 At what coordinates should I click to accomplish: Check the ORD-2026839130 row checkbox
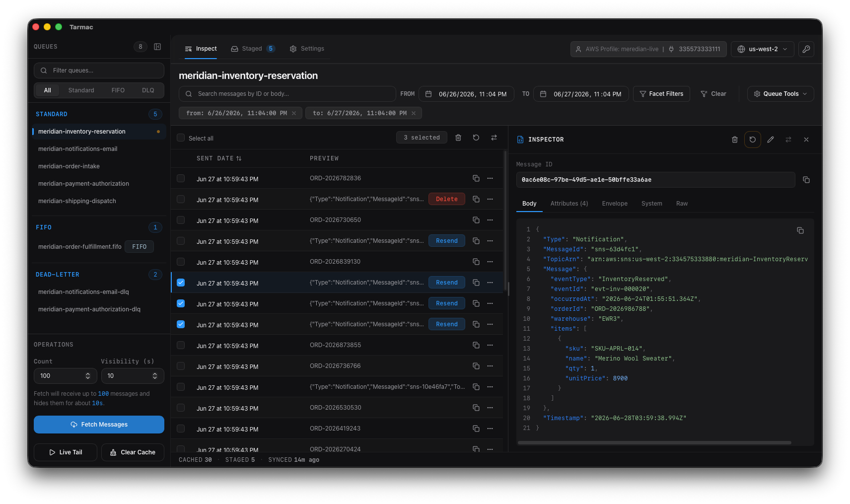coord(181,262)
